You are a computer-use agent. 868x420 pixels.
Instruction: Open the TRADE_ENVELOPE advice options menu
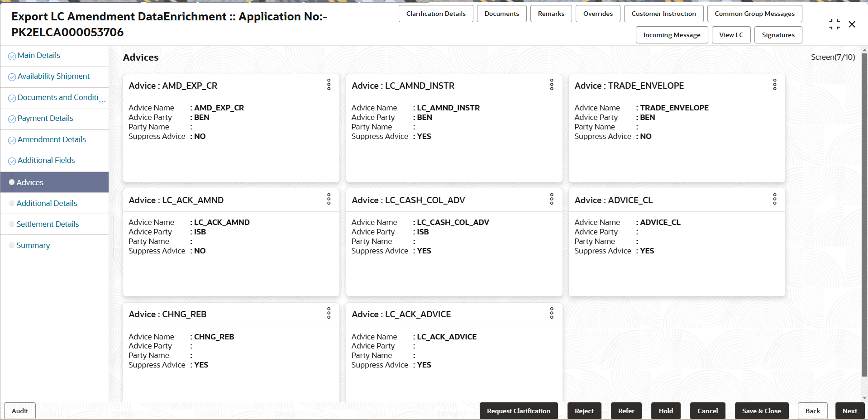click(x=775, y=85)
